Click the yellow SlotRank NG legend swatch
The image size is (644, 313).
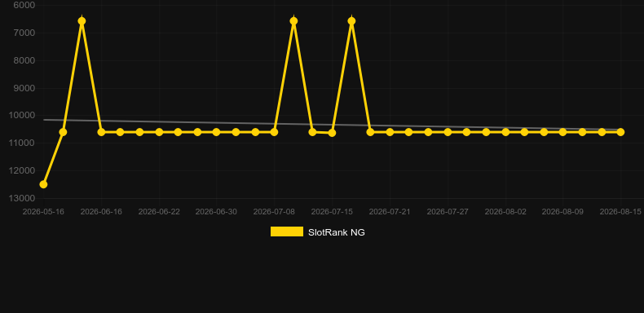point(287,231)
